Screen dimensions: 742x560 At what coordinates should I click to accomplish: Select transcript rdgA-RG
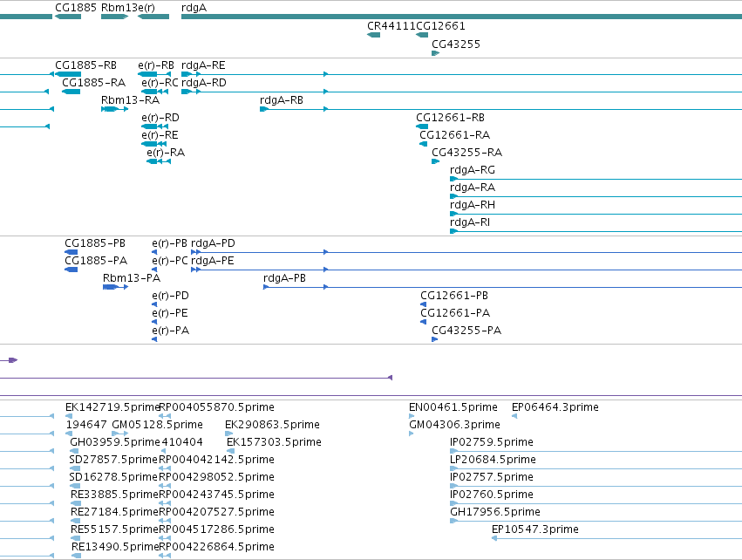(x=473, y=170)
